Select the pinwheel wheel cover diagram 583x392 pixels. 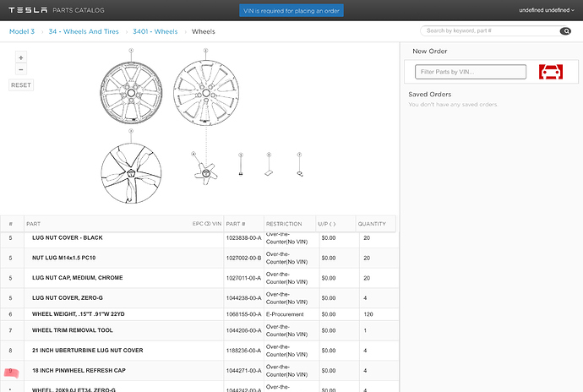click(x=131, y=173)
